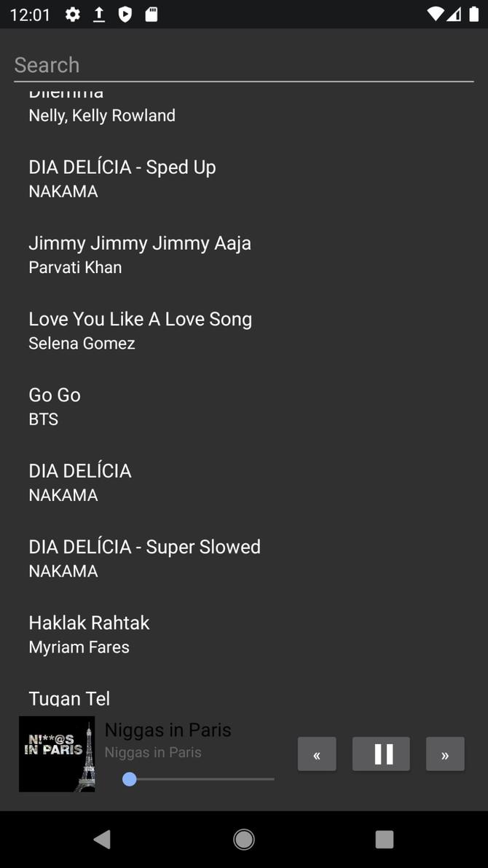Select Love You Like A Love Song

point(140,330)
